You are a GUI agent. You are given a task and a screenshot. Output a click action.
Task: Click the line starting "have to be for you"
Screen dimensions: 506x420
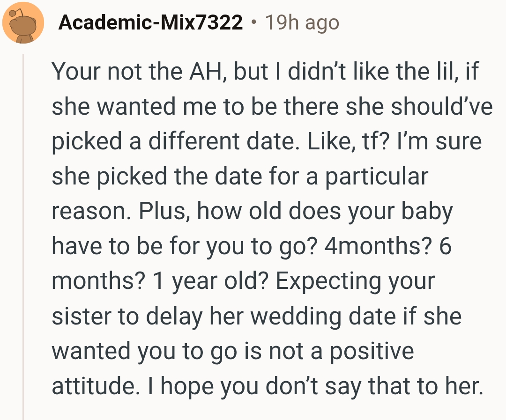pyautogui.click(x=251, y=246)
